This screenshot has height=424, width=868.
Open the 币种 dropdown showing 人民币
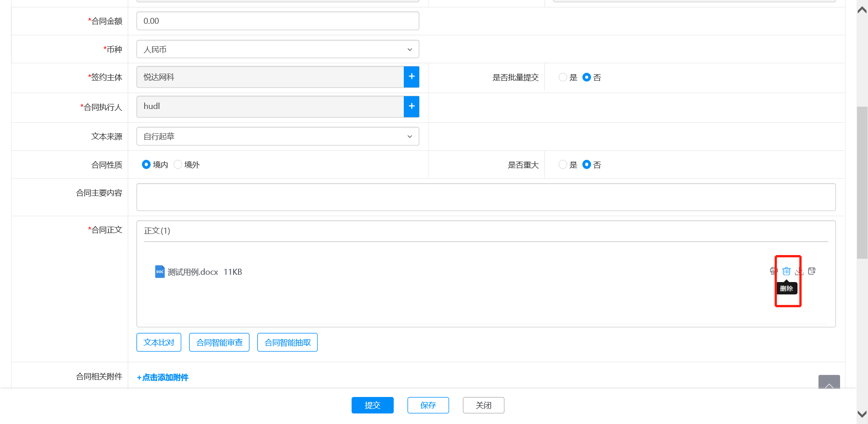277,49
